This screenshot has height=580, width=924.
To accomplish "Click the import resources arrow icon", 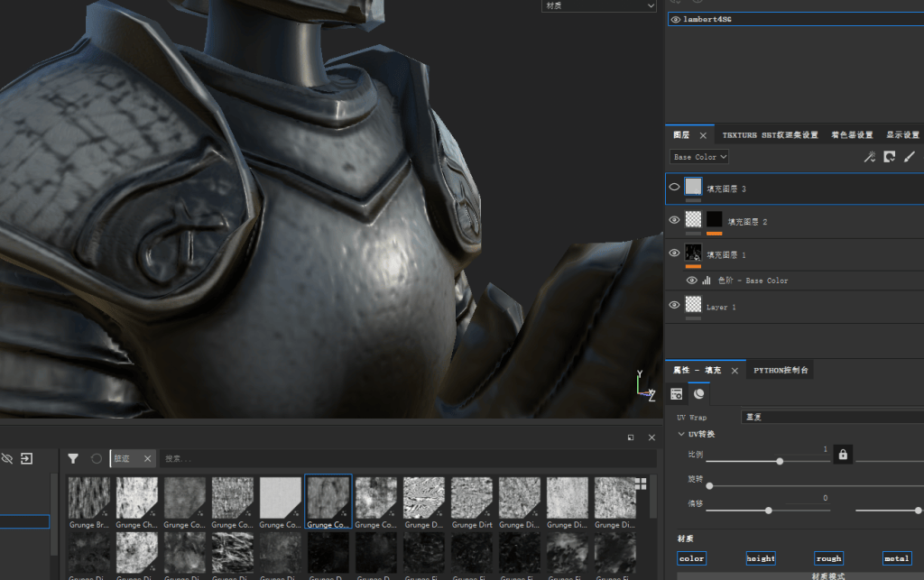I will pyautogui.click(x=26, y=458).
